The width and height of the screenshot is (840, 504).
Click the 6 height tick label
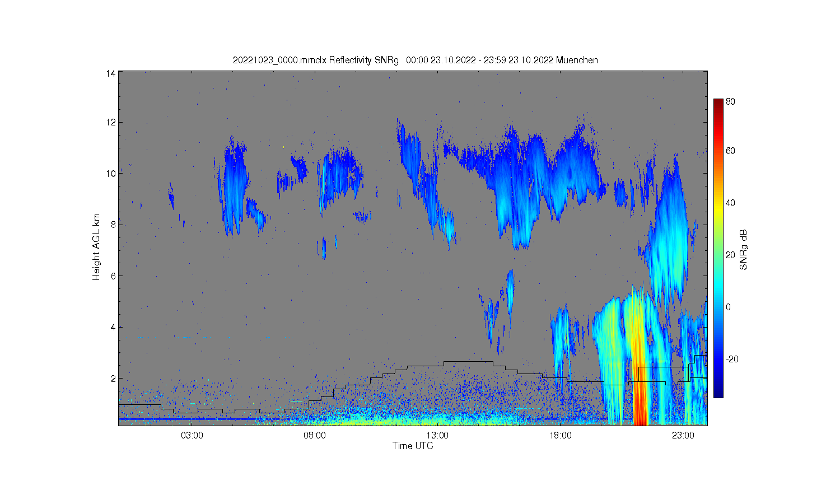[113, 276]
